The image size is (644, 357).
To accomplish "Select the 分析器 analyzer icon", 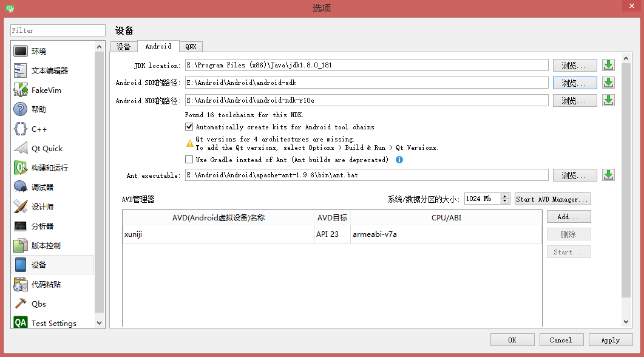I will (21, 226).
